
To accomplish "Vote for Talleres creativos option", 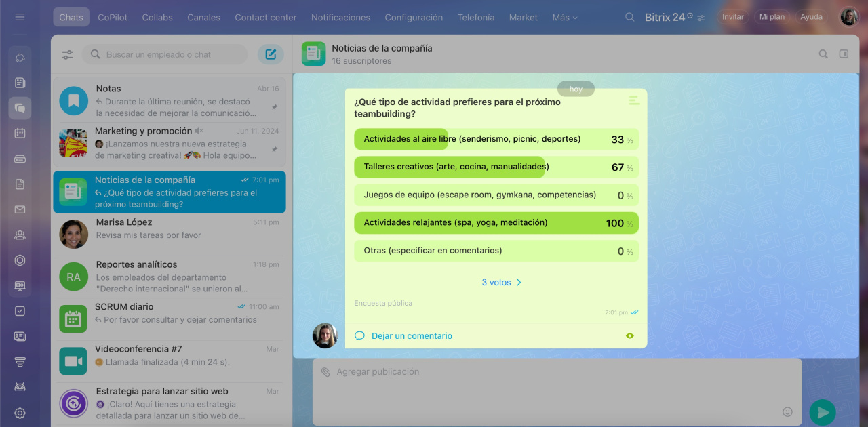I will 496,167.
